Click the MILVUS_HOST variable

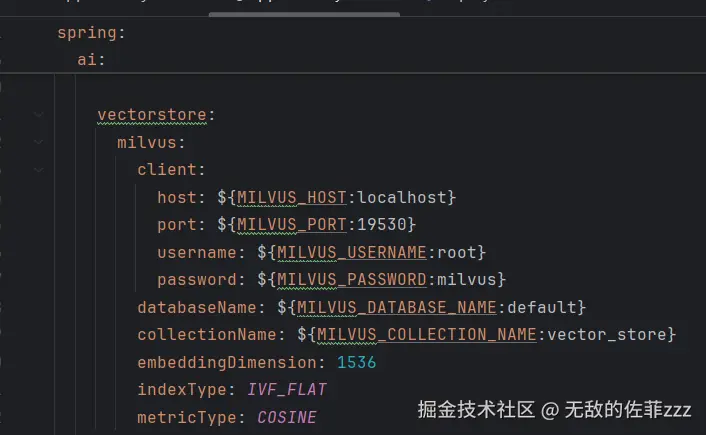(291, 197)
